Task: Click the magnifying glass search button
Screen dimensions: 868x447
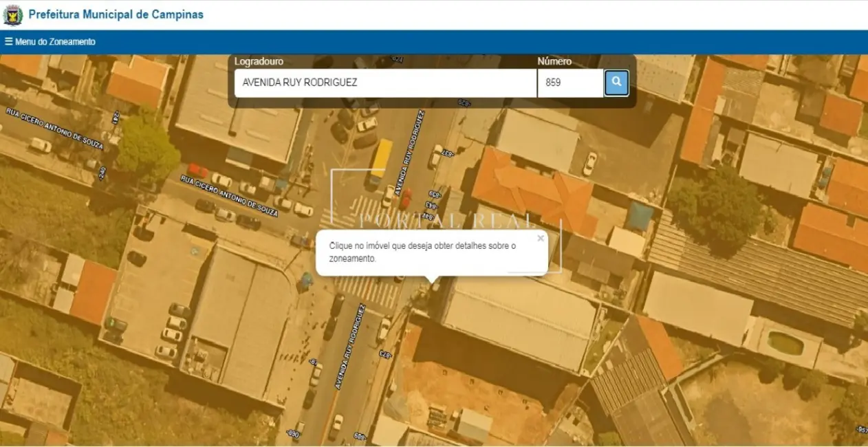Action: click(616, 83)
